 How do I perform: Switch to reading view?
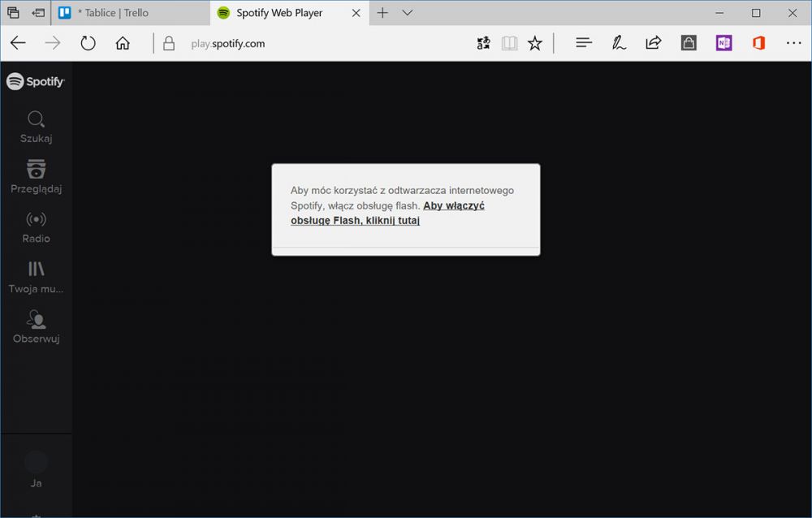(510, 43)
